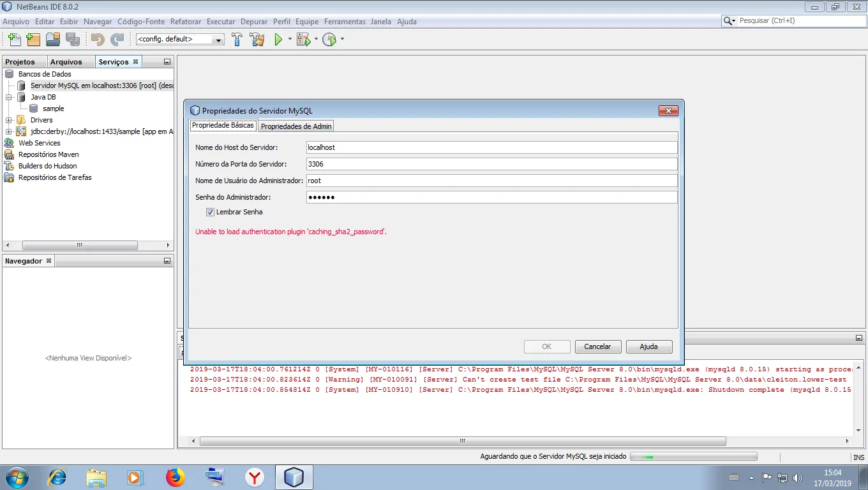Click the Nome do Host localhost field
Screen dimensions: 868x490
point(491,147)
